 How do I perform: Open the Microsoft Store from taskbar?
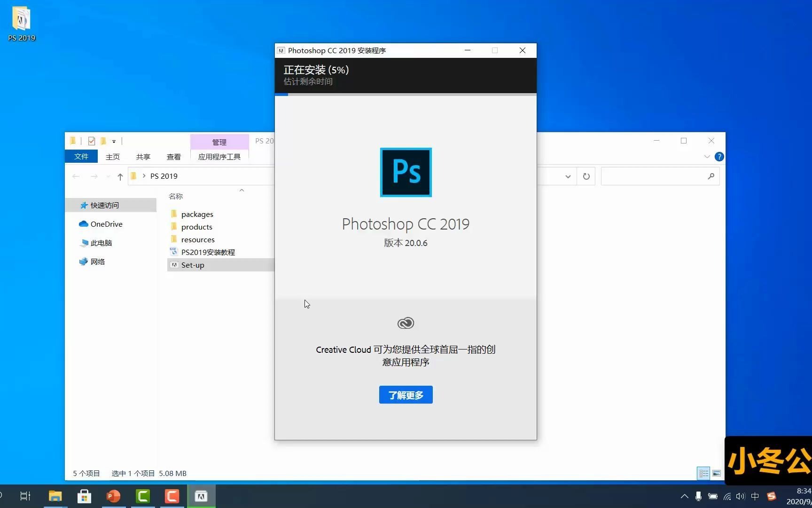84,496
